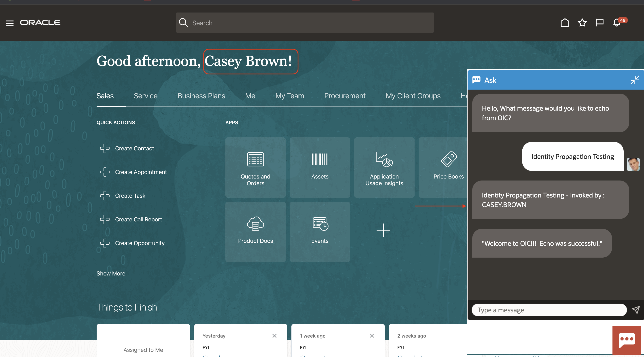This screenshot has height=357, width=644.
Task: Click the plus tile to add app
Action: tap(383, 230)
